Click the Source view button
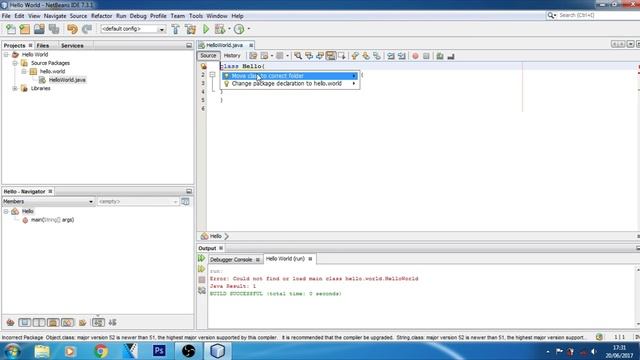 click(208, 56)
